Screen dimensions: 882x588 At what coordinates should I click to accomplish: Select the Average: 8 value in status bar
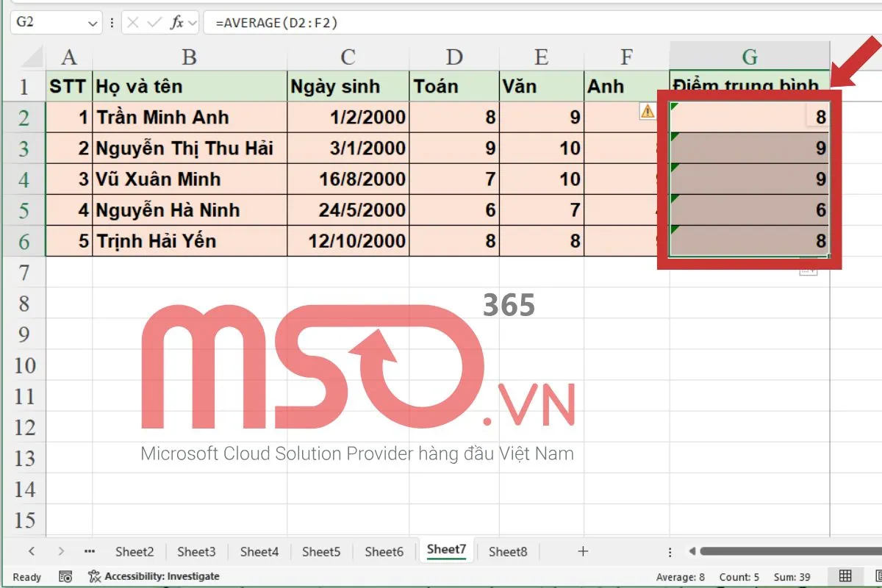click(680, 576)
